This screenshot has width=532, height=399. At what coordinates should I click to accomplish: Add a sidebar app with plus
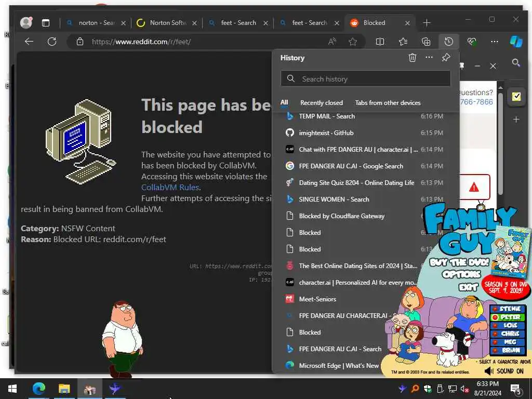(516, 119)
